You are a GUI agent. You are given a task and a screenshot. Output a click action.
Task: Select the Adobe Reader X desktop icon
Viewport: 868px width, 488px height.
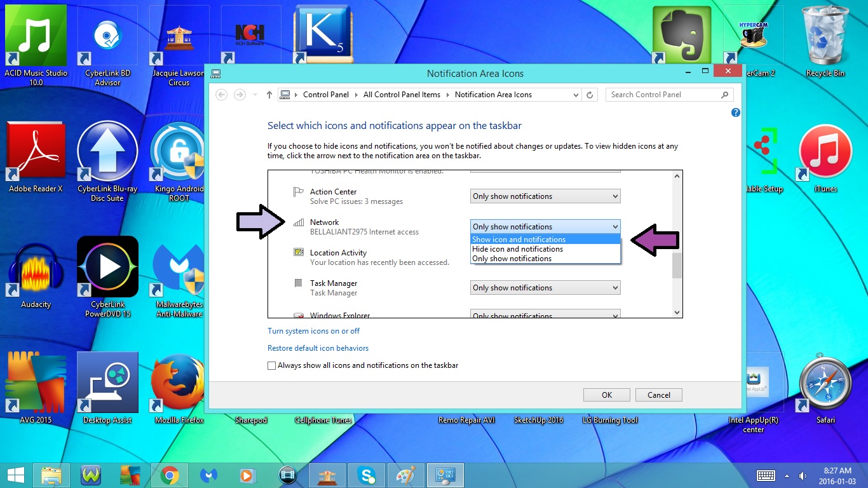click(x=36, y=157)
